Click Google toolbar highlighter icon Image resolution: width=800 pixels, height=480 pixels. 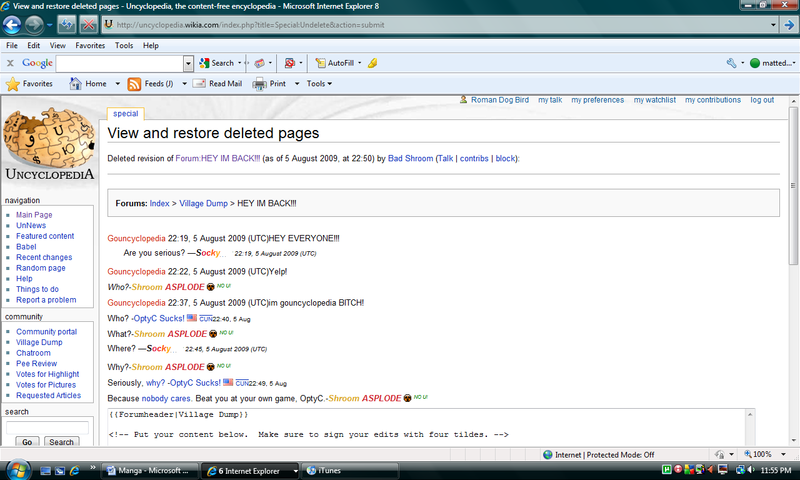(x=372, y=63)
